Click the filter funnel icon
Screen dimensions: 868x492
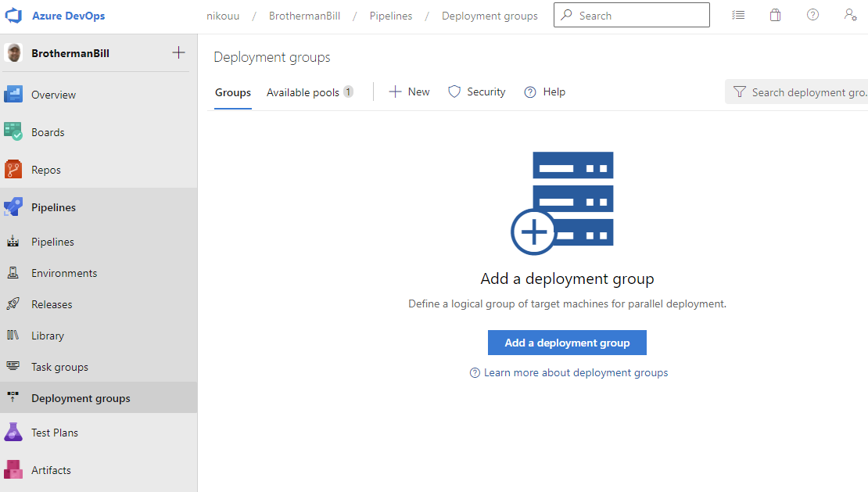(x=740, y=92)
